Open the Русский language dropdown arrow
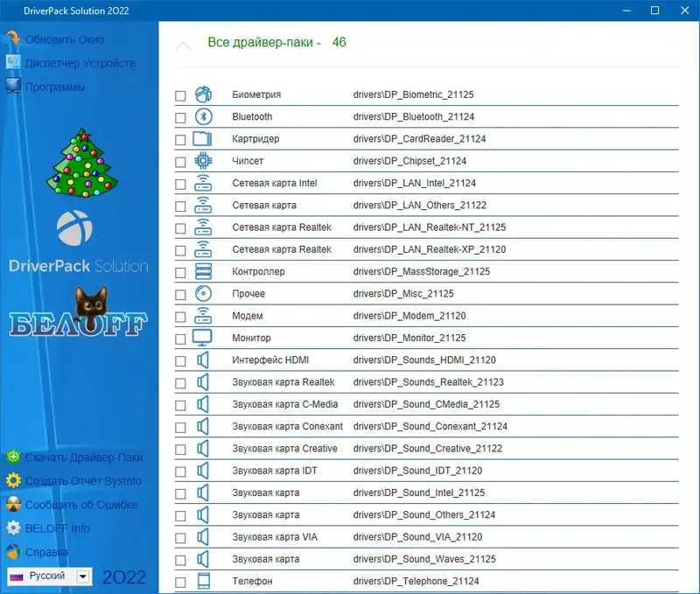 pos(83,577)
